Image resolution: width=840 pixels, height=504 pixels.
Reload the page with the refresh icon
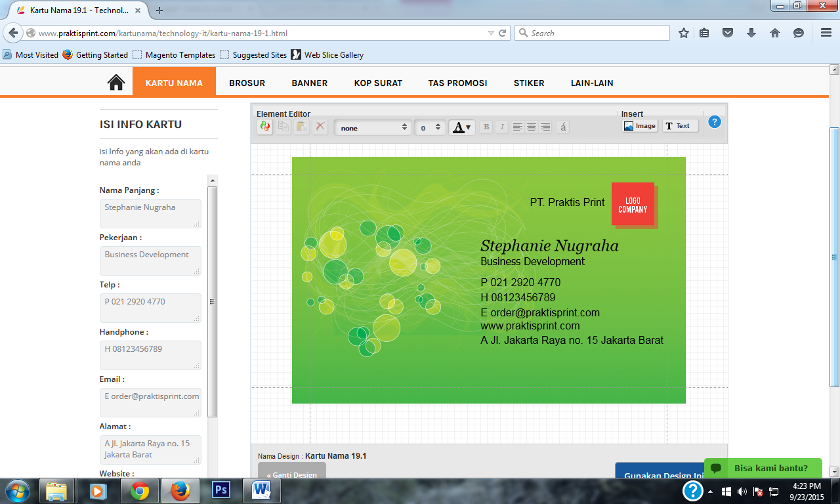503,33
